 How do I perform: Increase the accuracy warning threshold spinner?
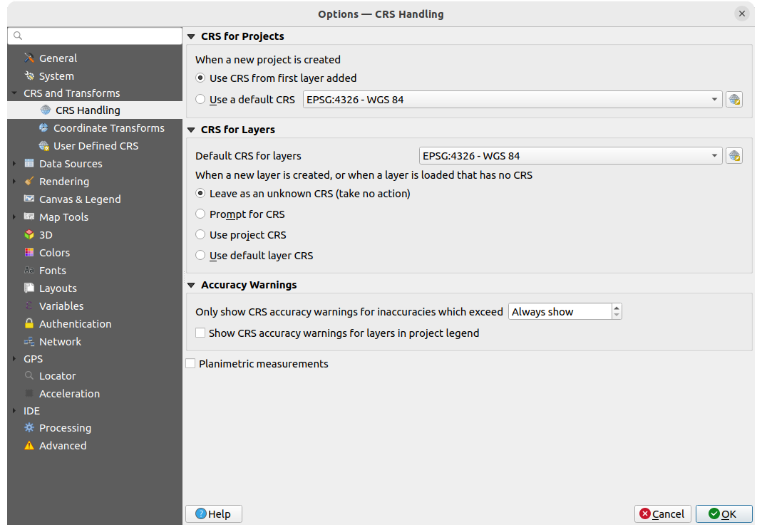(x=617, y=308)
